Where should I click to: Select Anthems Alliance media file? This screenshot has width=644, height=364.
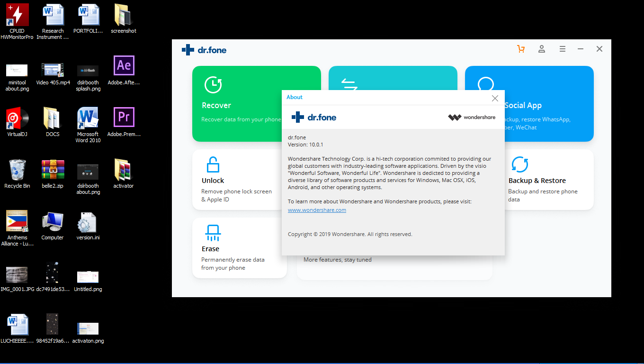(x=17, y=228)
